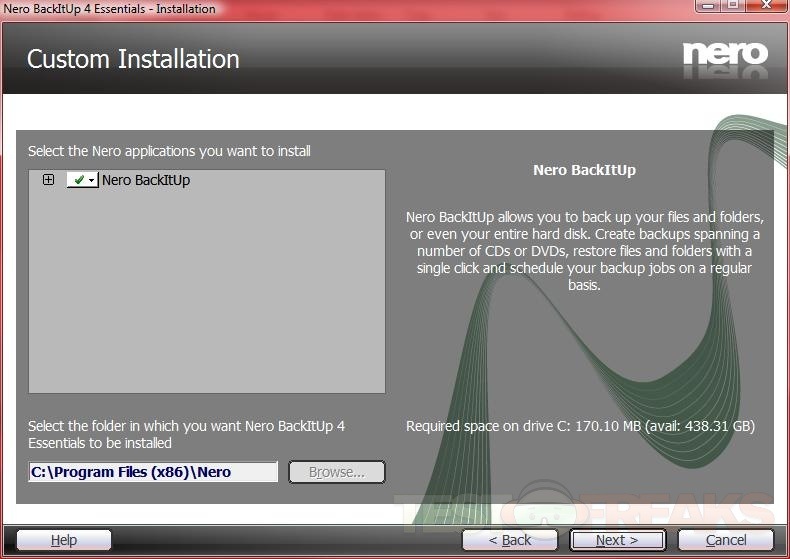Click the Custom Installation heading
790x559 pixels.
pos(133,59)
